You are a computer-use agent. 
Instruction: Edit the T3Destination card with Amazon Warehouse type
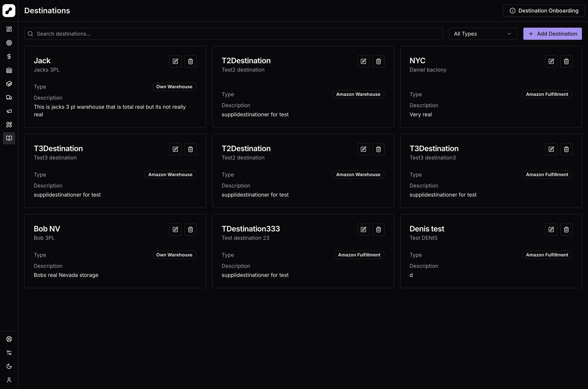point(175,149)
